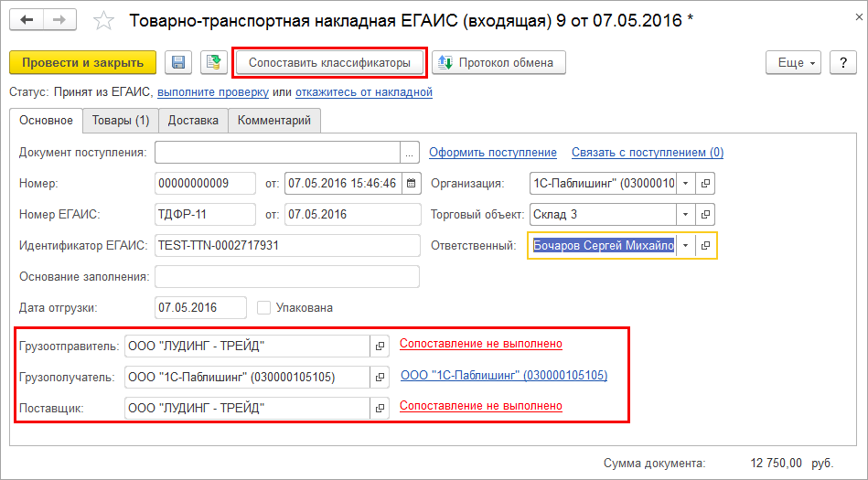Save document with the floppy disk icon

178,62
